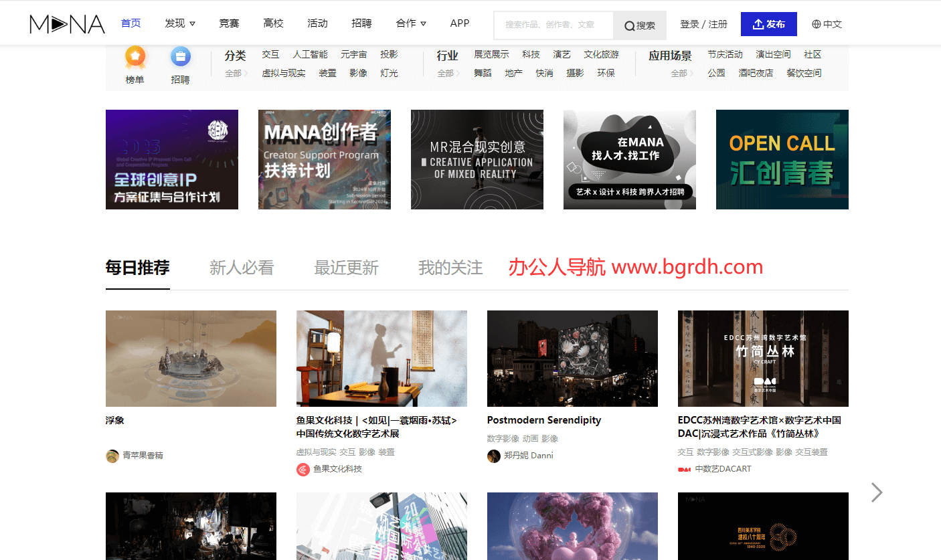Viewport: 941px width, 560px height.
Task: Expand the 合作 dropdown menu
Action: pos(411,23)
